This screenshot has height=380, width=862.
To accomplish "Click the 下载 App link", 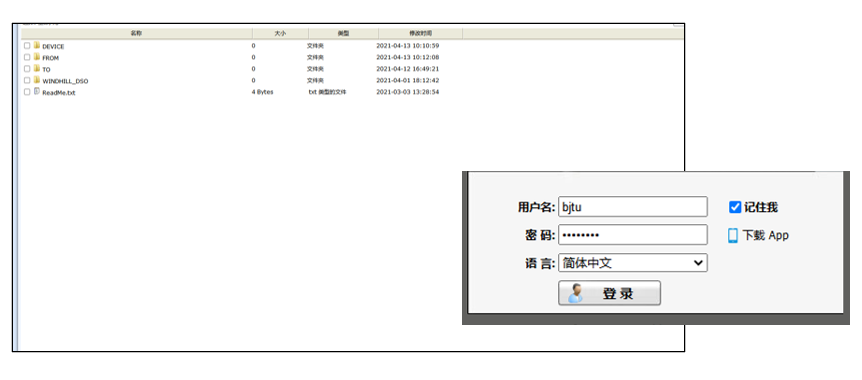I will [766, 235].
